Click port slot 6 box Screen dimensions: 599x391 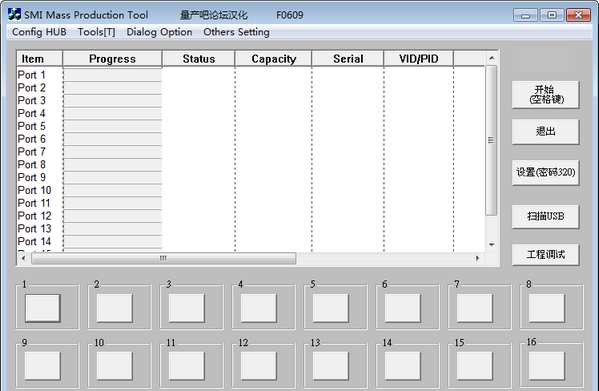(x=403, y=308)
